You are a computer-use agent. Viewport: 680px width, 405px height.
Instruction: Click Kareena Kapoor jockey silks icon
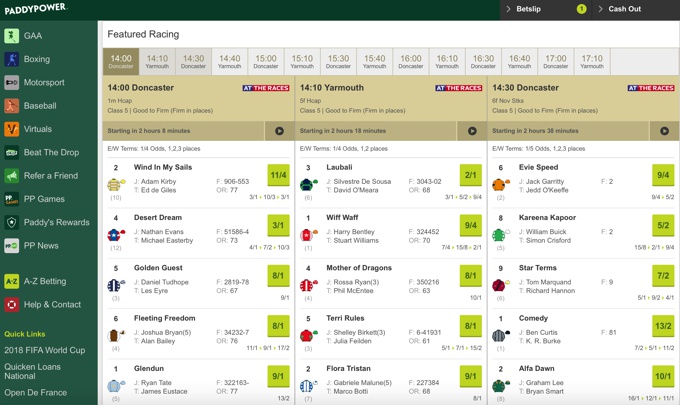501,235
